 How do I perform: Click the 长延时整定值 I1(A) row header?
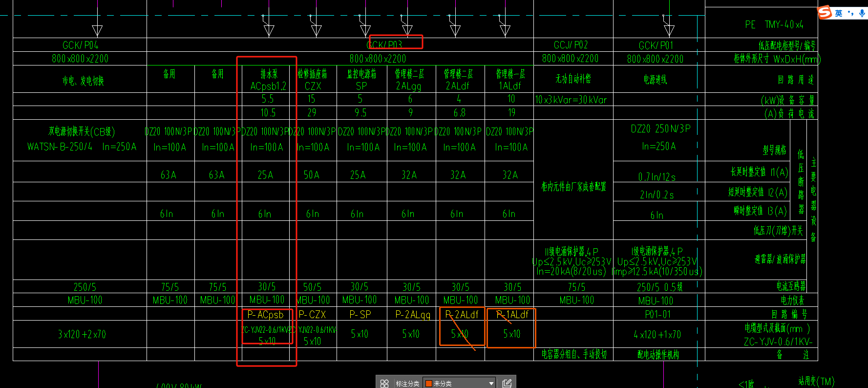(x=760, y=172)
